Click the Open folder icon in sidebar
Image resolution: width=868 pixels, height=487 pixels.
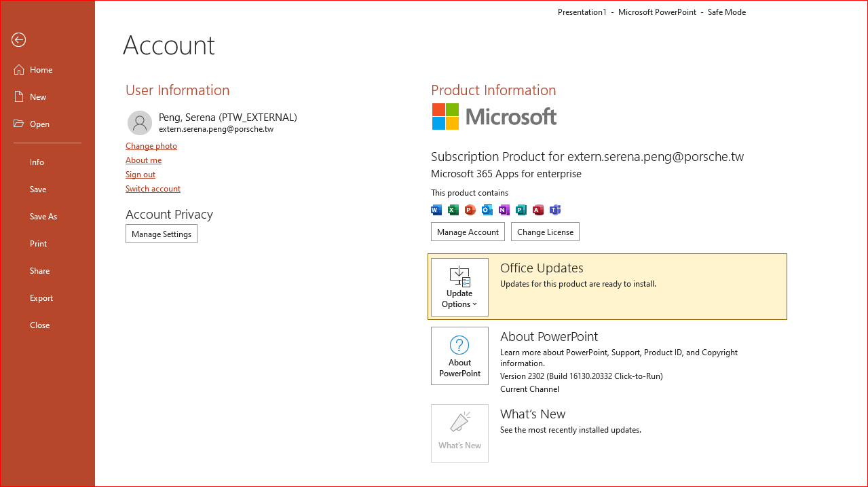click(19, 124)
